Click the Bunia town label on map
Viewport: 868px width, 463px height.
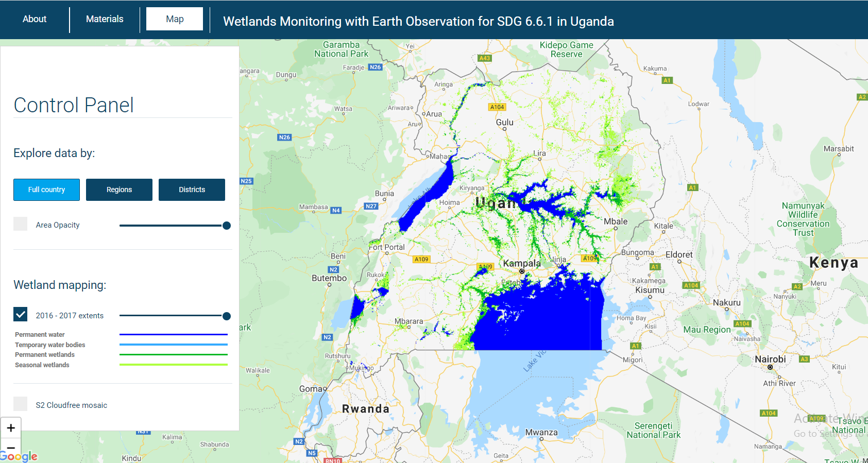tap(384, 194)
